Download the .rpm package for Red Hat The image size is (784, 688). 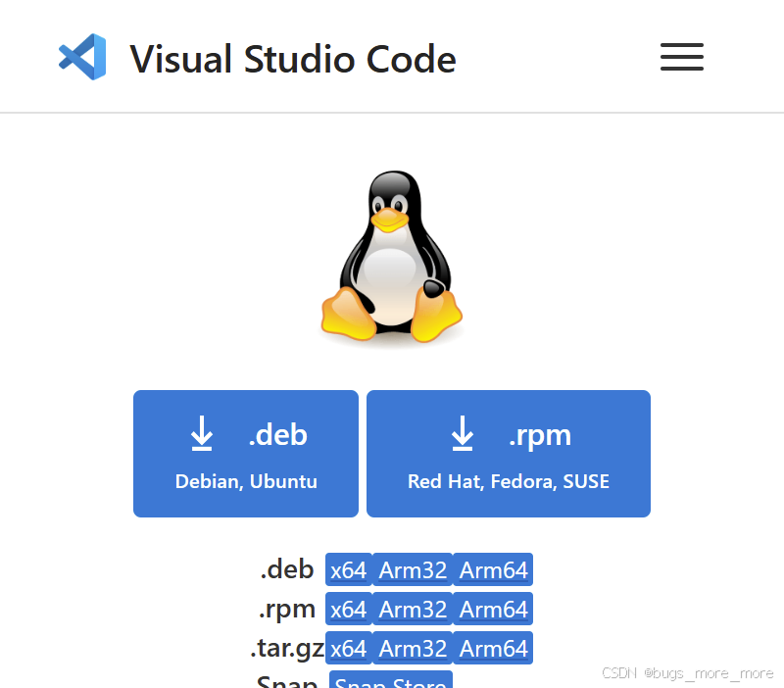pyautogui.click(x=509, y=454)
